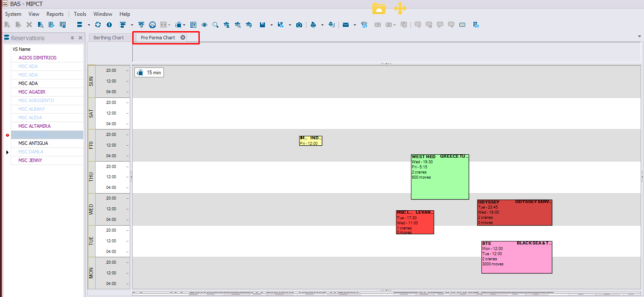
Task: Open dropdown arrow beside envelope icon
Action: pos(355,25)
